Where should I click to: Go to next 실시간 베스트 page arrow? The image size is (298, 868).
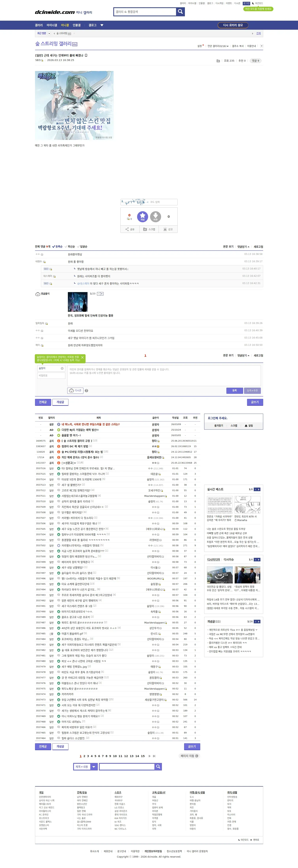pos(258,489)
